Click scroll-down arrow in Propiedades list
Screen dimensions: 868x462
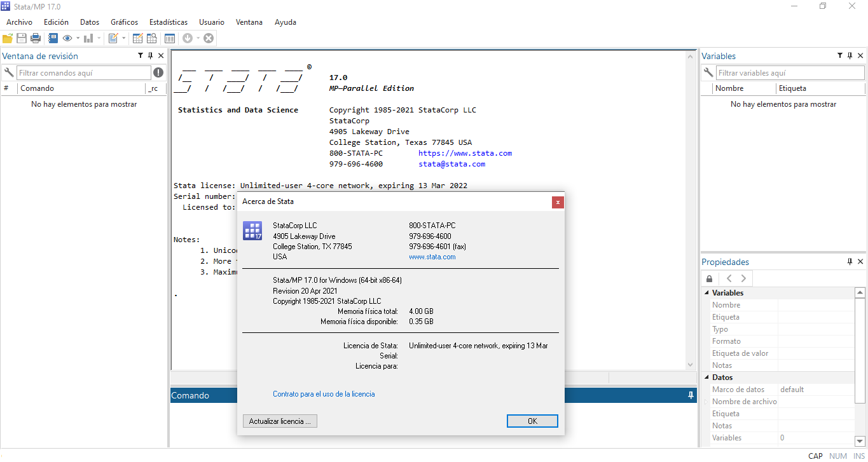(860, 440)
